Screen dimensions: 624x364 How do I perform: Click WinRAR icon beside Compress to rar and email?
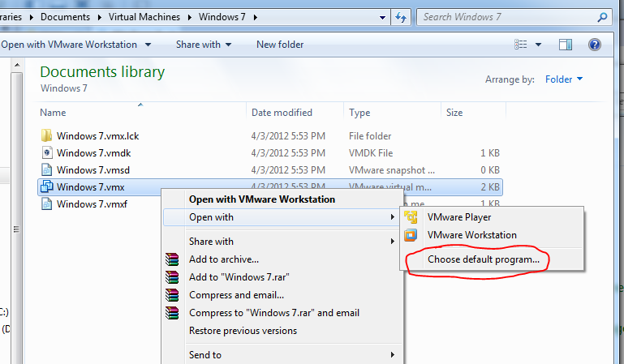[172, 313]
